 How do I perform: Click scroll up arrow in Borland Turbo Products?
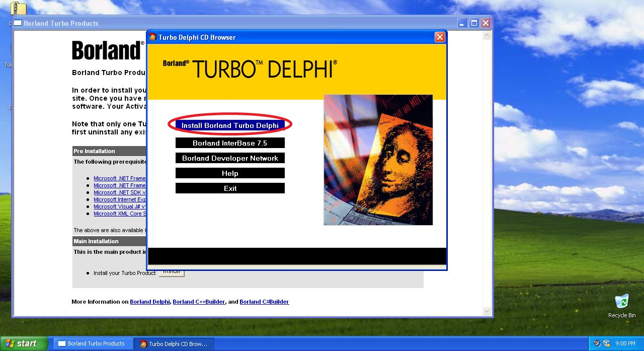tap(487, 36)
